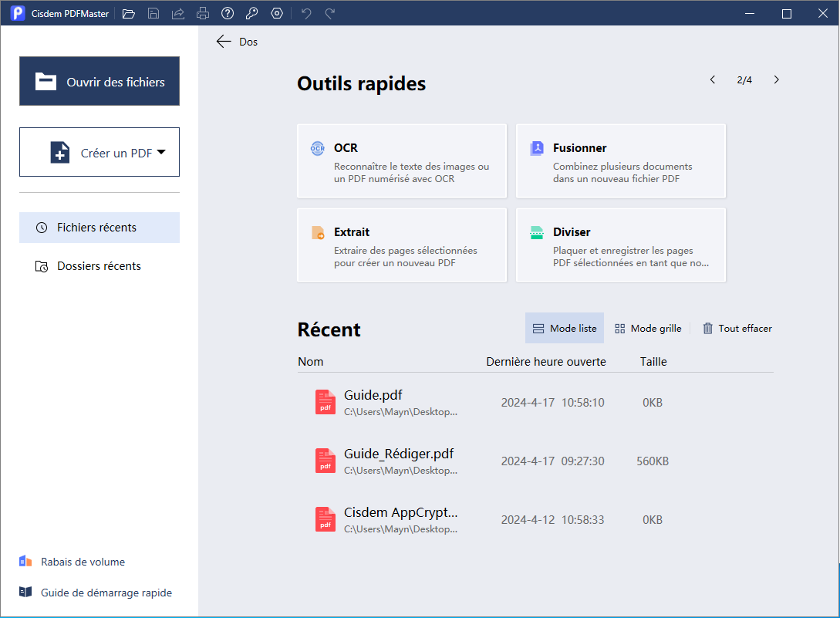Select Fichiers récents in sidebar
840x618 pixels.
[100, 228]
